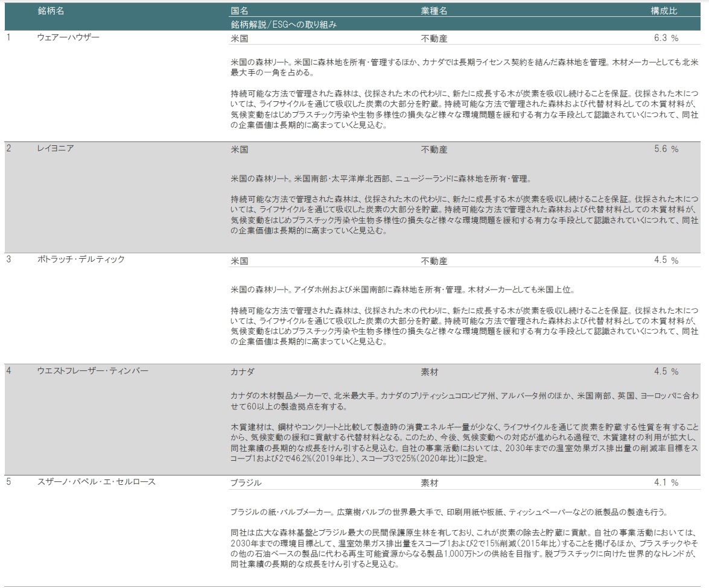Click the レイヨニア description mentioning ニュージーランド
Image resolution: width=709 pixels, height=588 pixels.
(x=381, y=179)
